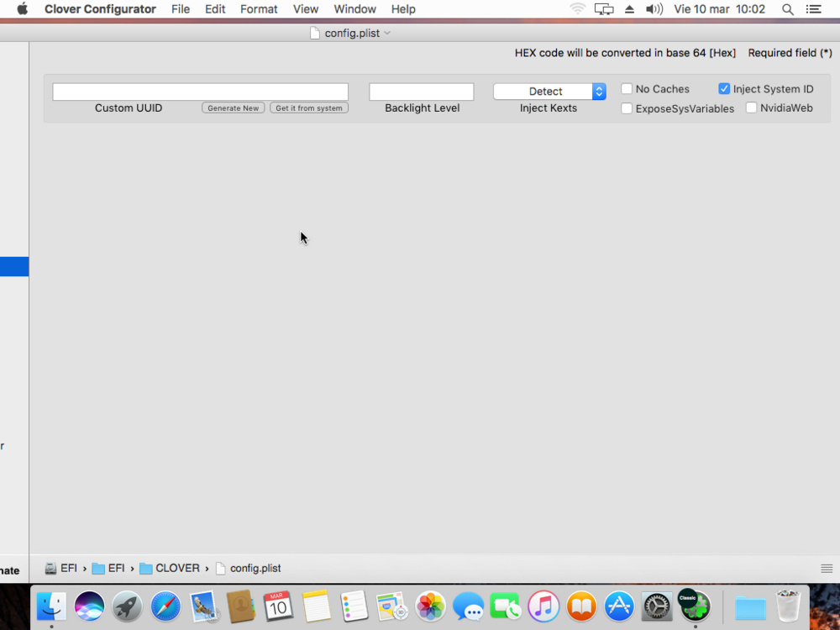Image resolution: width=840 pixels, height=630 pixels.
Task: Click the Generate New button
Action: pos(233,108)
